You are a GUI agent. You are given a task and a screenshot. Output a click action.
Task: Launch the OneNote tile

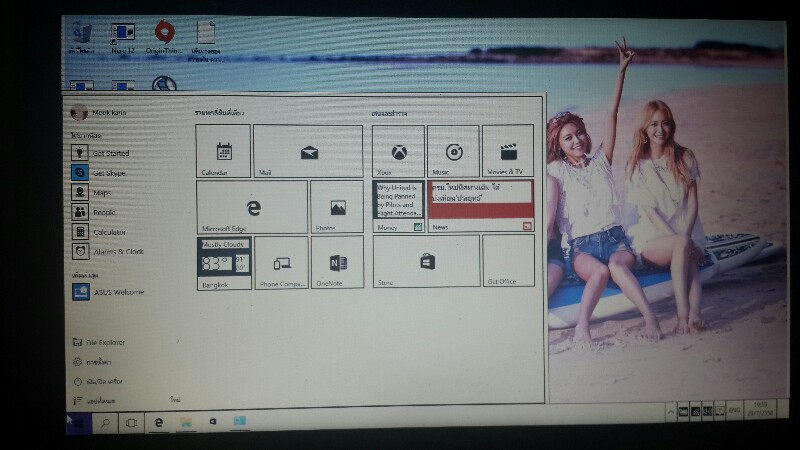tap(337, 262)
